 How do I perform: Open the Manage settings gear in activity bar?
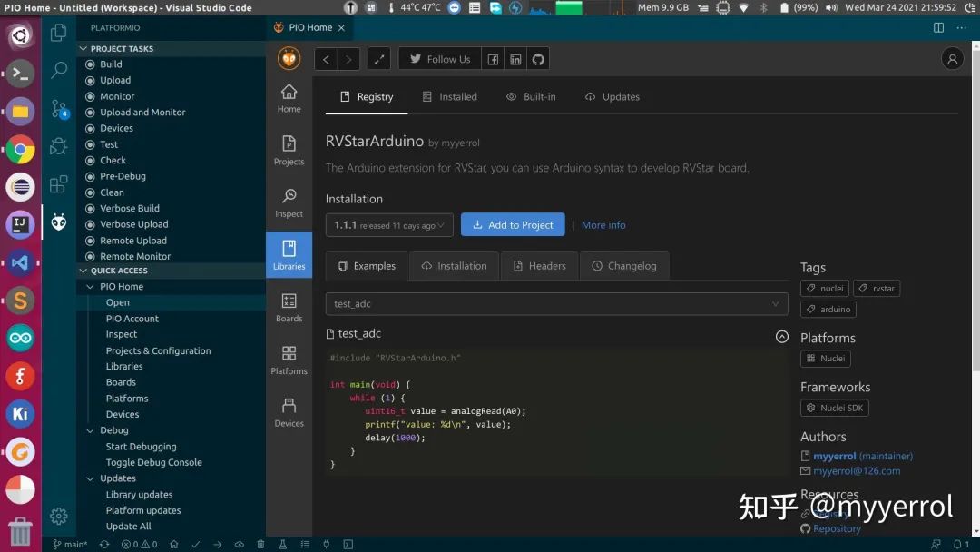pyautogui.click(x=59, y=516)
